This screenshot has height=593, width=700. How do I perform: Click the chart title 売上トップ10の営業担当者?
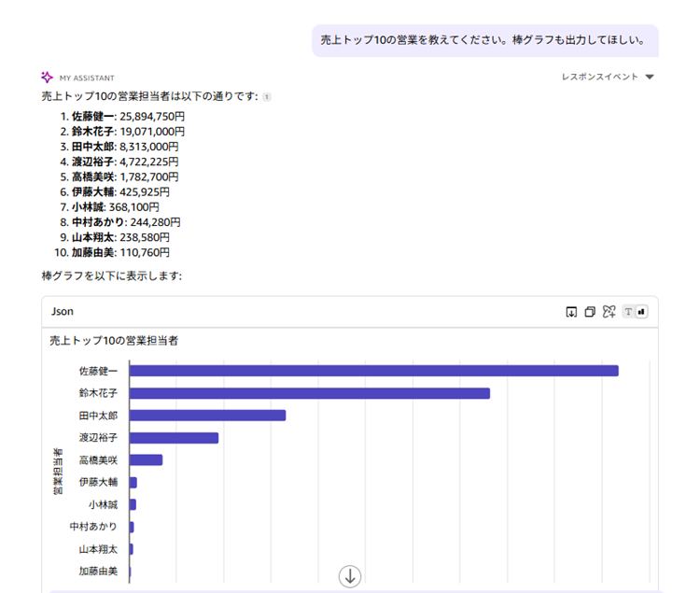coord(114,341)
